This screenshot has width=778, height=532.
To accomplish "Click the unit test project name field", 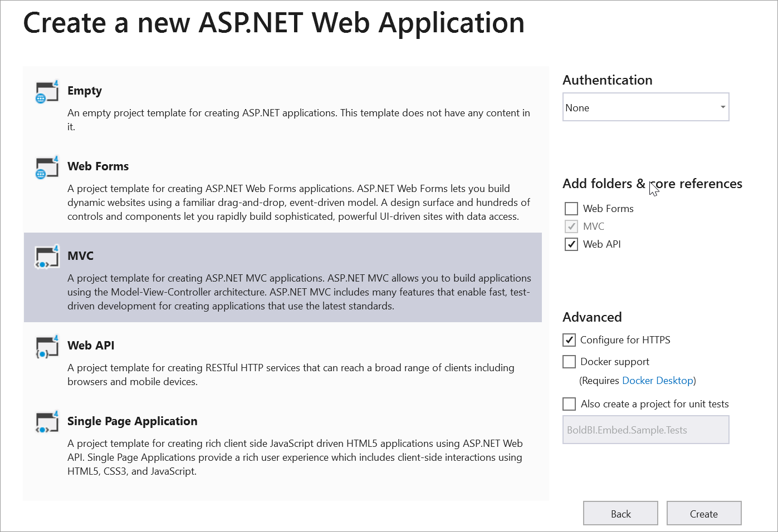I will tap(645, 430).
